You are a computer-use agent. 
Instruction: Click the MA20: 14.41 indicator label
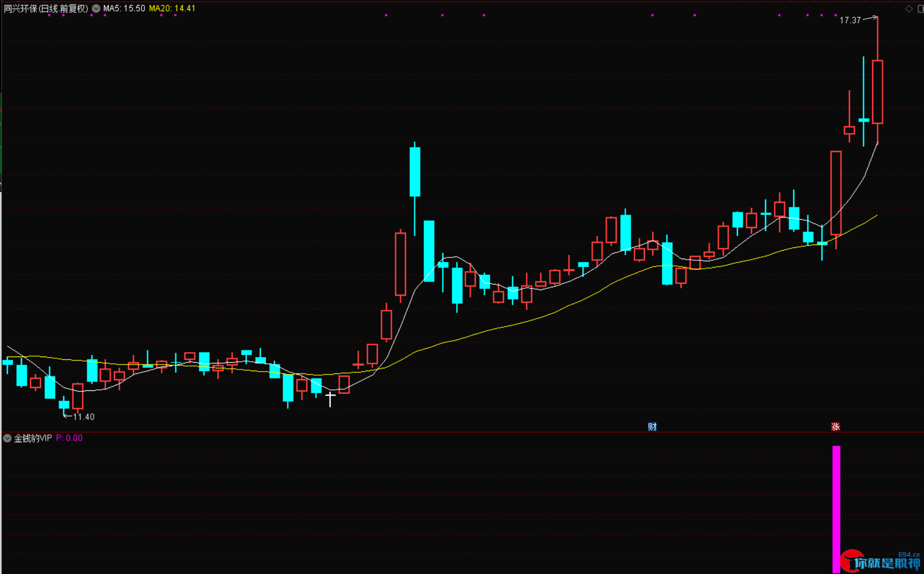[172, 8]
